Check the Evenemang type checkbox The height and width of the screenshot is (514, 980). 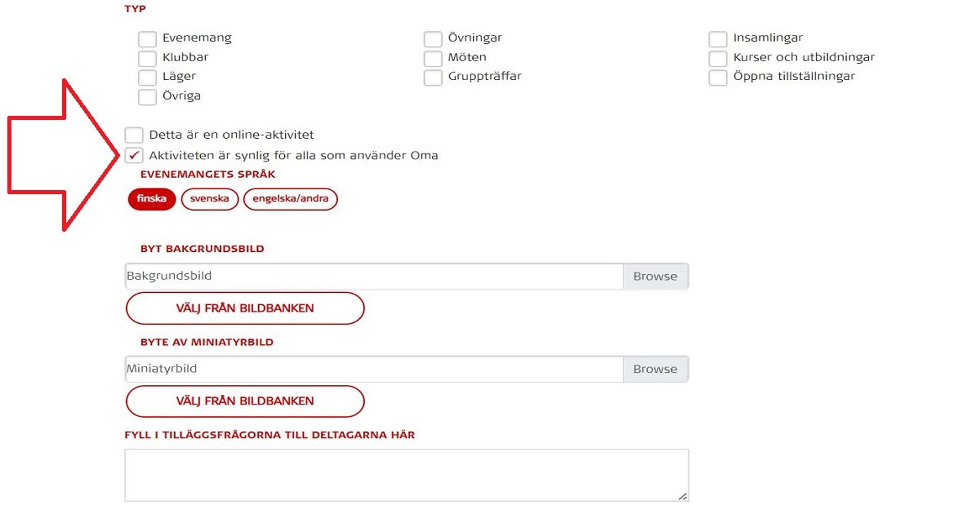[x=147, y=39]
